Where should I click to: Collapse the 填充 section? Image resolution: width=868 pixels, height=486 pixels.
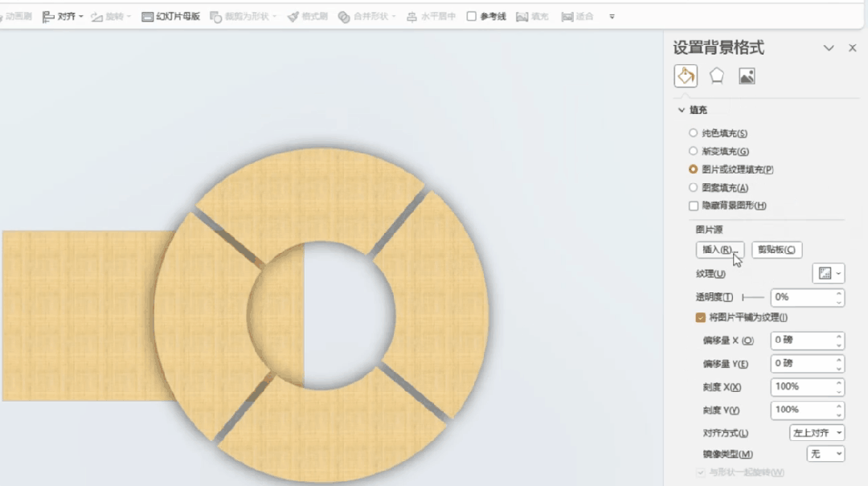tap(682, 110)
